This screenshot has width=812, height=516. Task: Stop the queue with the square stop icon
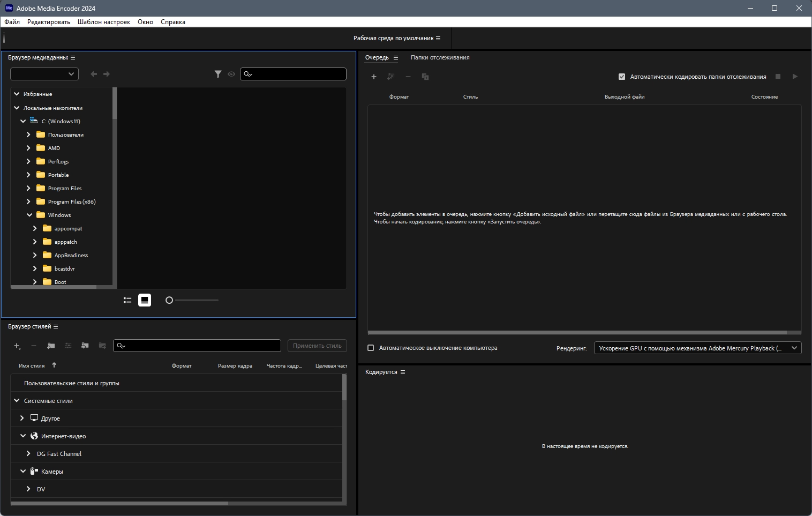click(x=778, y=77)
